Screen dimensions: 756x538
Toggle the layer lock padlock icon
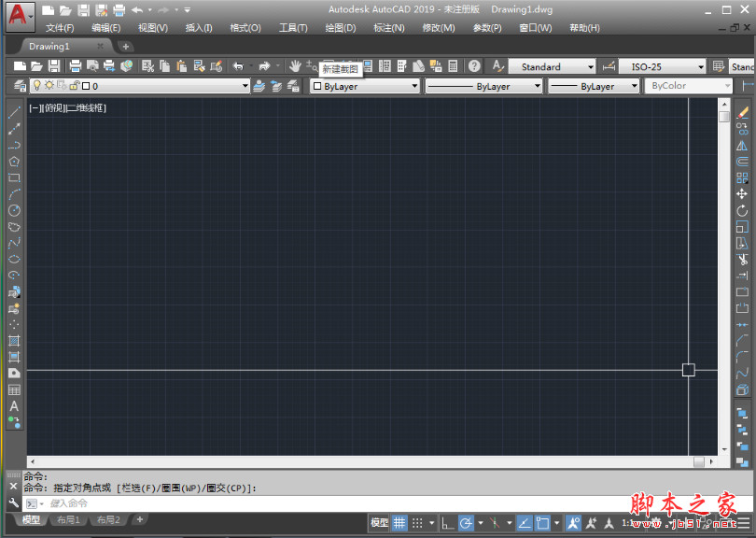coord(75,85)
